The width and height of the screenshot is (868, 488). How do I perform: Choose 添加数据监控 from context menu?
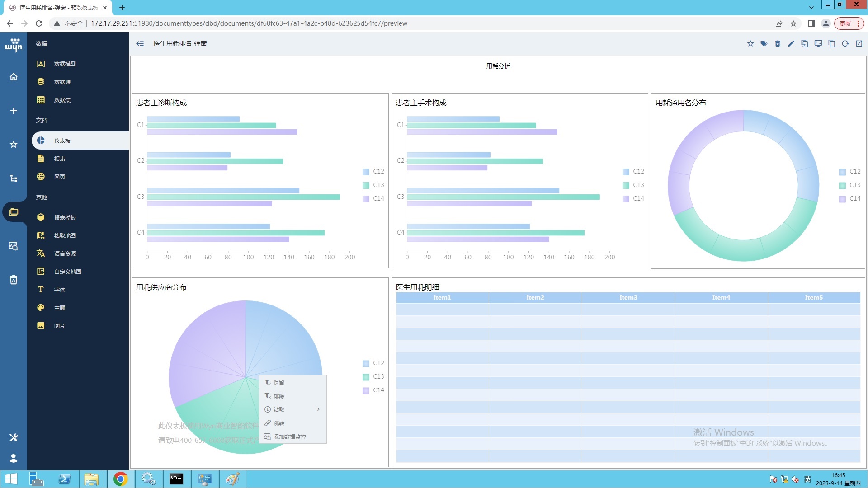tap(289, 437)
